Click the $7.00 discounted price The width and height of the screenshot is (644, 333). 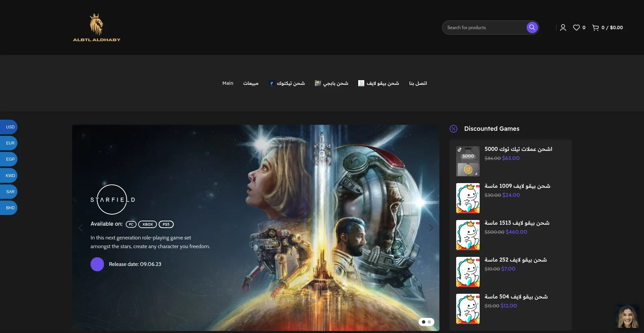pyautogui.click(x=508, y=269)
